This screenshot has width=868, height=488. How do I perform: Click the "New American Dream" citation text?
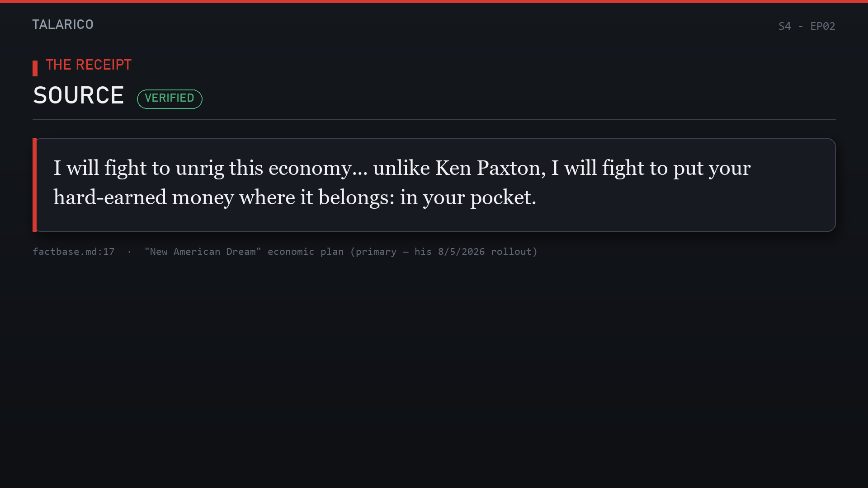(203, 252)
